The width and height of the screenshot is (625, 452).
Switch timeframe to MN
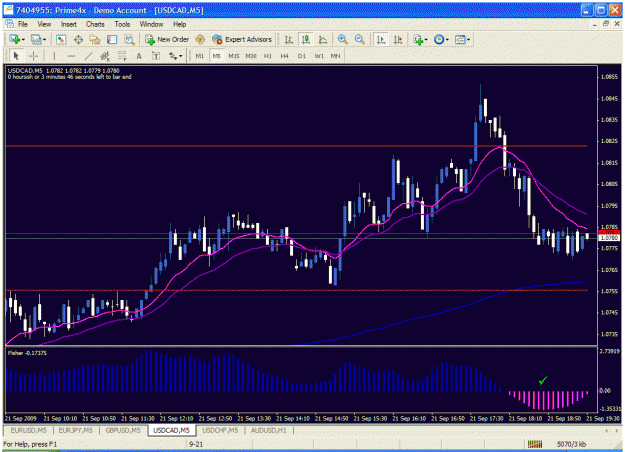click(x=335, y=56)
